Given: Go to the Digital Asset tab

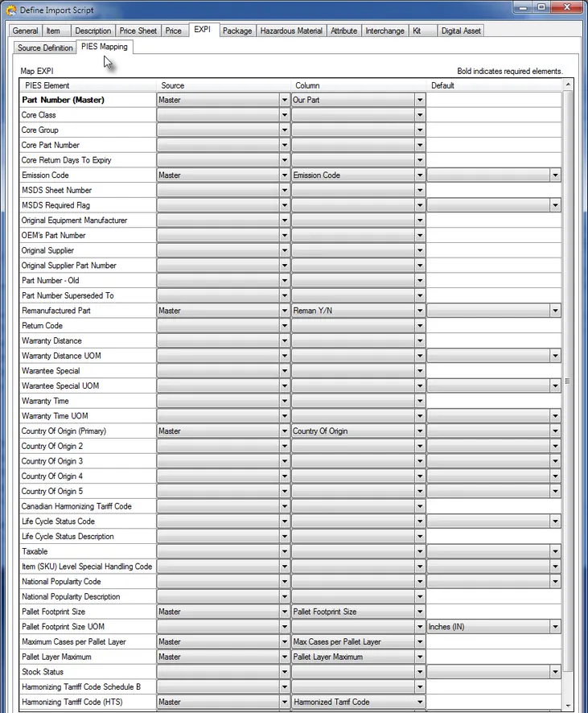Looking at the screenshot, I should pyautogui.click(x=461, y=31).
